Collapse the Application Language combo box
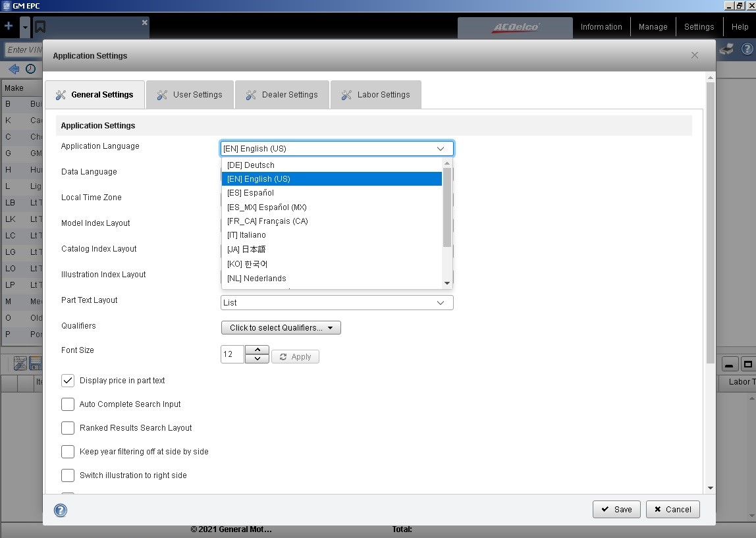This screenshot has height=538, width=756. pyautogui.click(x=440, y=148)
